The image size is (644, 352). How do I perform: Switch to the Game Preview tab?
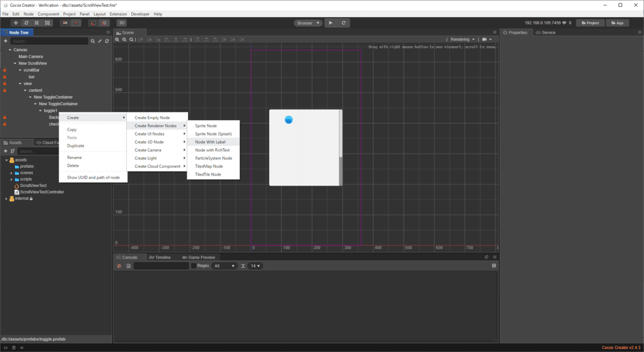(198, 258)
